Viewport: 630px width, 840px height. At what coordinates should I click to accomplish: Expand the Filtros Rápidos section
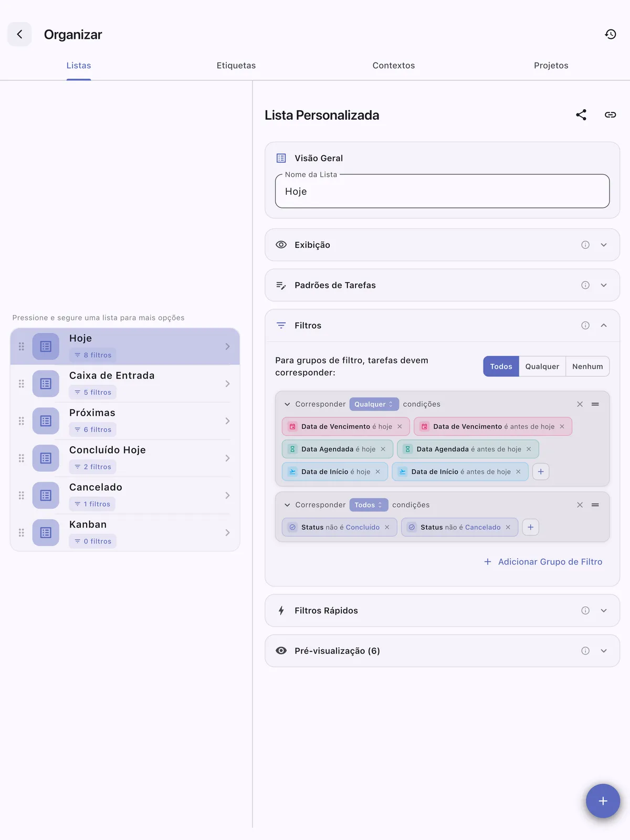[604, 611]
